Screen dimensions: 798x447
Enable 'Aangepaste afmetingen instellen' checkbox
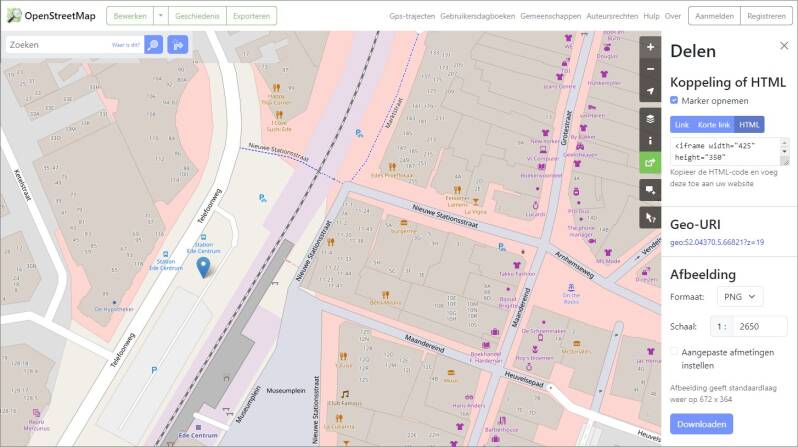675,352
